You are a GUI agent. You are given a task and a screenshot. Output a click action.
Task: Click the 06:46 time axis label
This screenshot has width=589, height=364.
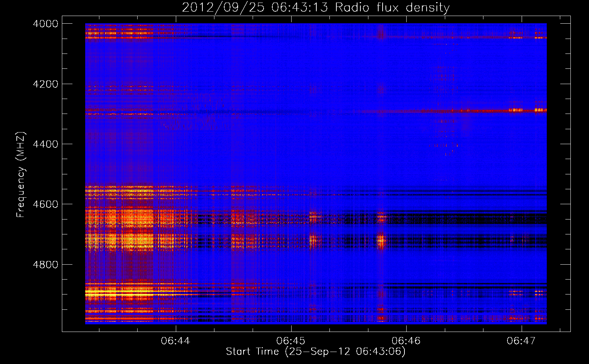tap(406, 341)
